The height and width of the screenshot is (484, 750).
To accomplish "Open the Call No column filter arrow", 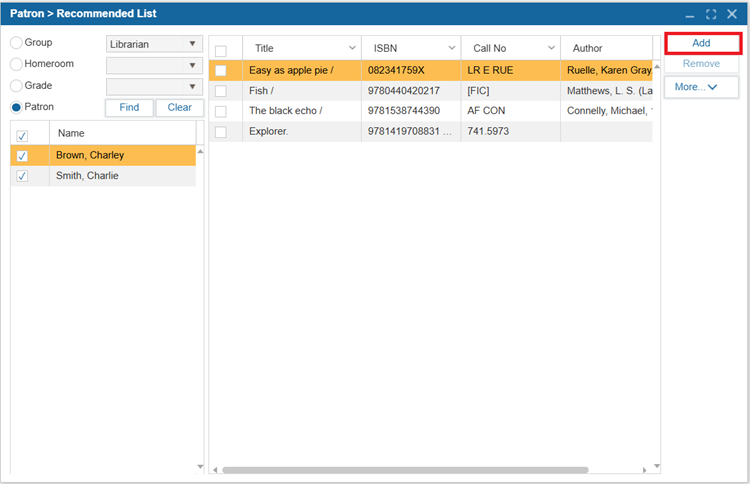I will (551, 48).
